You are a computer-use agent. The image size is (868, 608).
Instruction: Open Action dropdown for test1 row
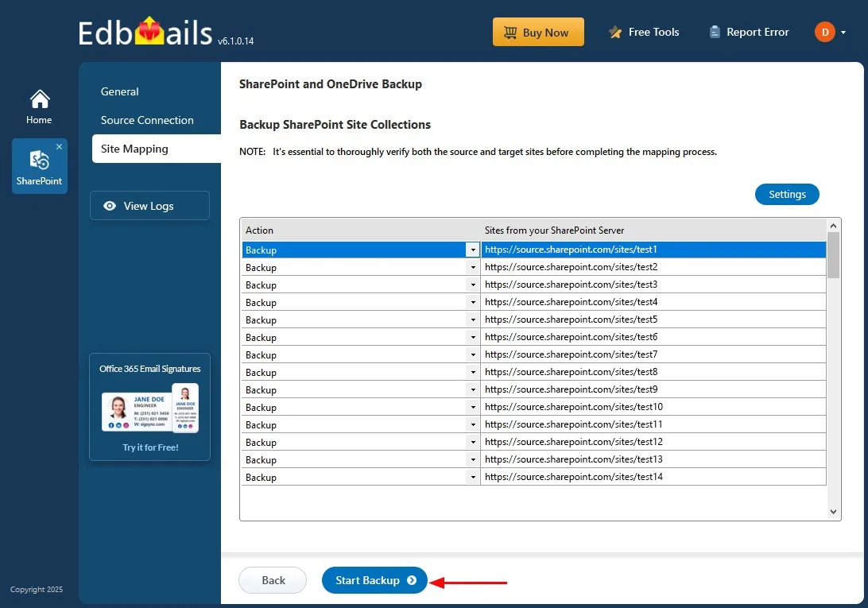(x=473, y=250)
